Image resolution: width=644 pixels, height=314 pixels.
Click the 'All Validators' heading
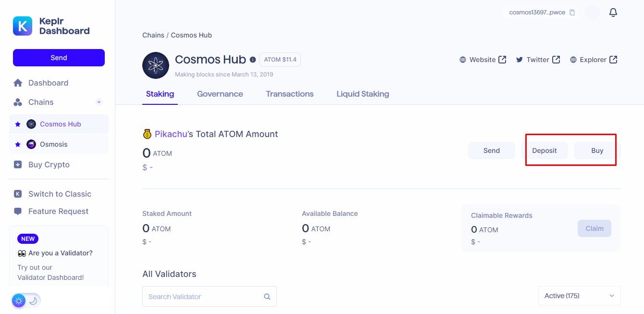point(169,274)
